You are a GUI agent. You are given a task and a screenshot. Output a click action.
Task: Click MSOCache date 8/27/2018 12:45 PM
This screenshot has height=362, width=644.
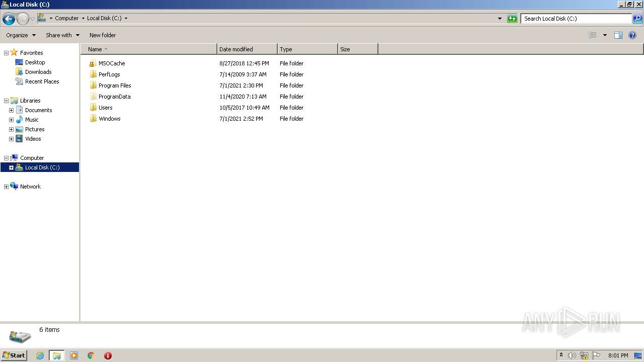tap(244, 63)
